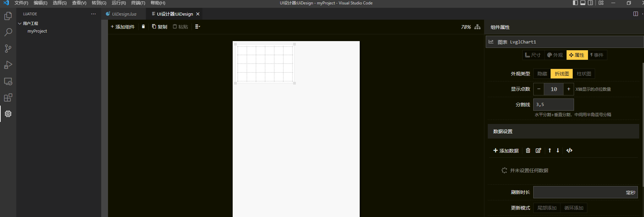644x217 pixels.
Task: Move data up with the up arrow
Action: 550,150
